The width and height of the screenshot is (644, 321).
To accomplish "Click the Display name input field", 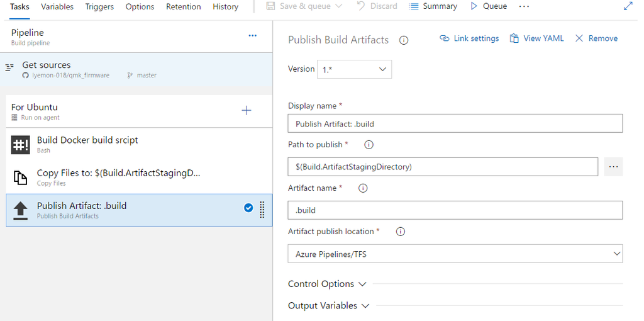I will (455, 124).
